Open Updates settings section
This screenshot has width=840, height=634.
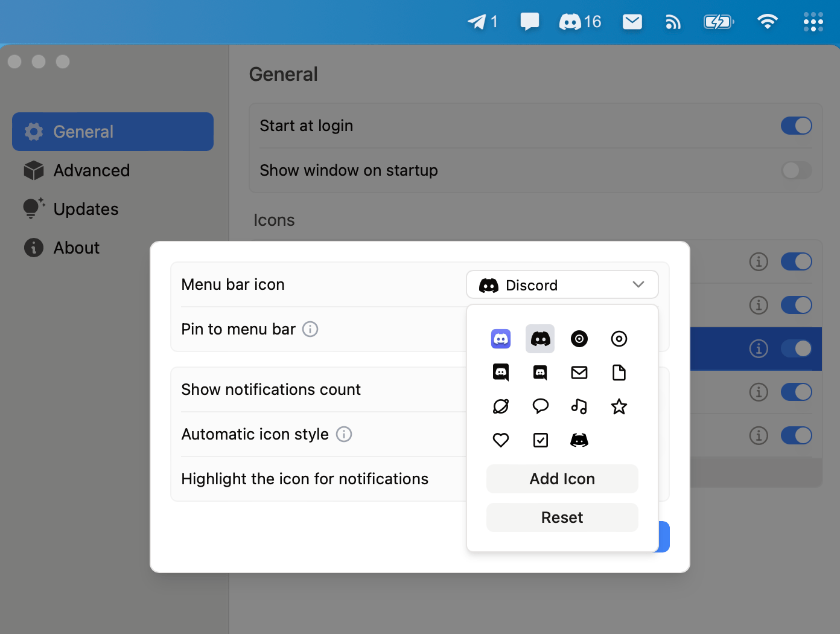pos(113,209)
